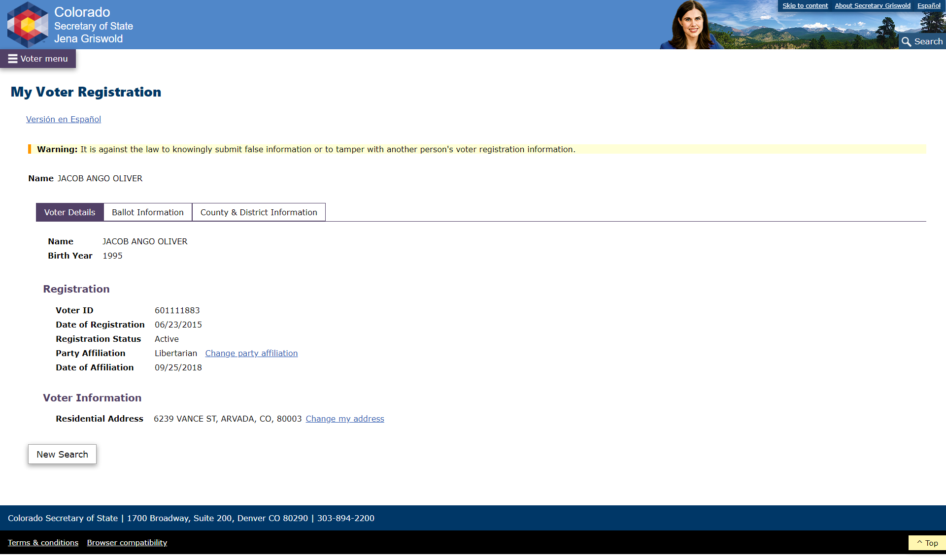Click the Colorado Secretary of State logo

pyautogui.click(x=28, y=25)
